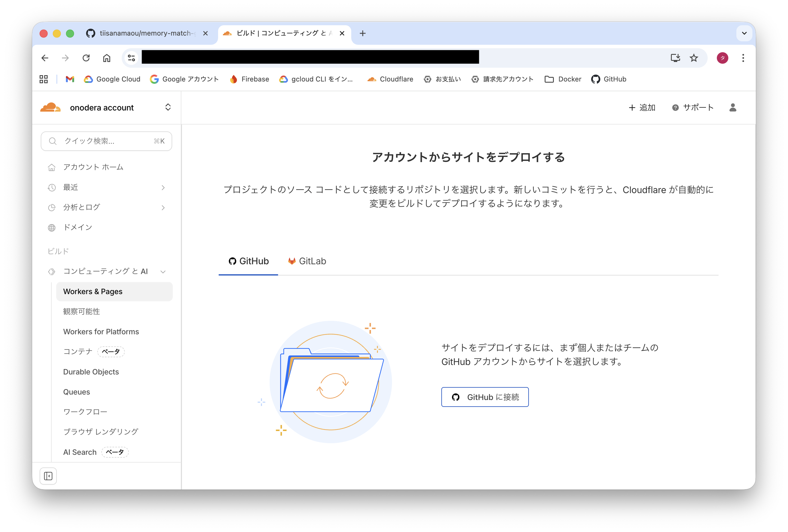Click the GitHub に接続 button

click(484, 397)
